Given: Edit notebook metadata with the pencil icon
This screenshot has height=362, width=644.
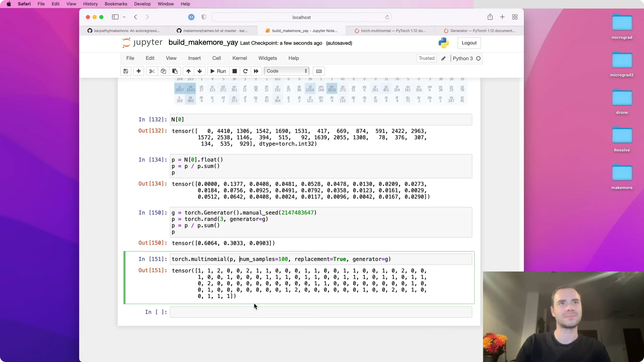Looking at the screenshot, I should click(443, 58).
